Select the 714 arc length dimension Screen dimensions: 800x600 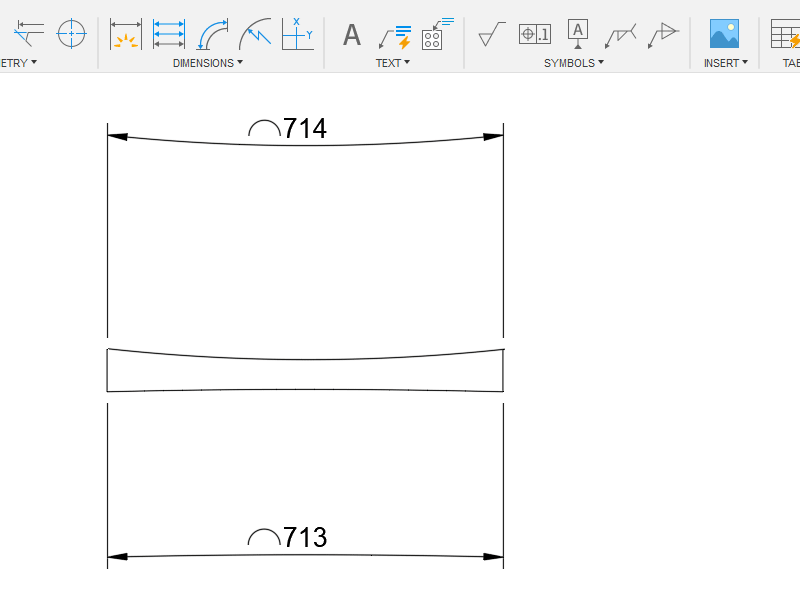[x=305, y=129]
